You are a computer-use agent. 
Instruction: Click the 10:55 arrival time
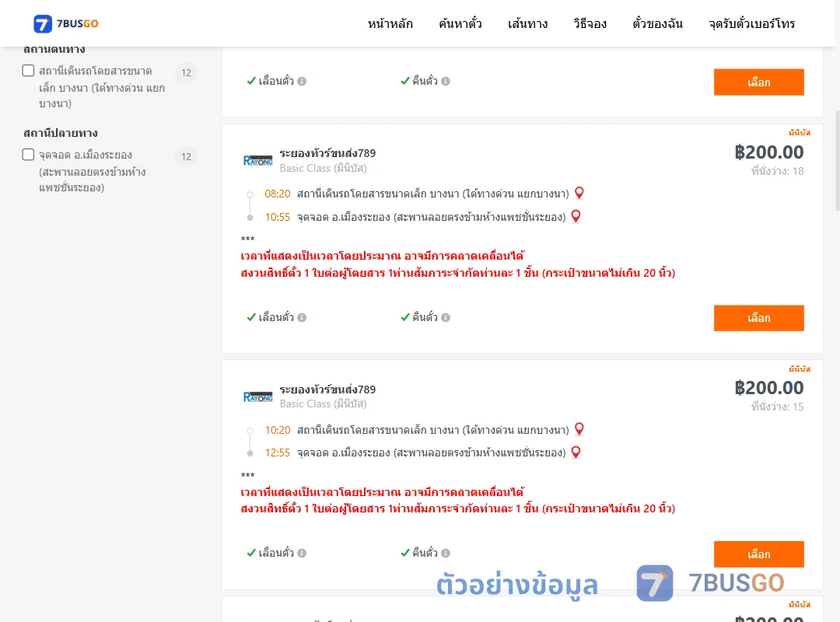click(278, 217)
